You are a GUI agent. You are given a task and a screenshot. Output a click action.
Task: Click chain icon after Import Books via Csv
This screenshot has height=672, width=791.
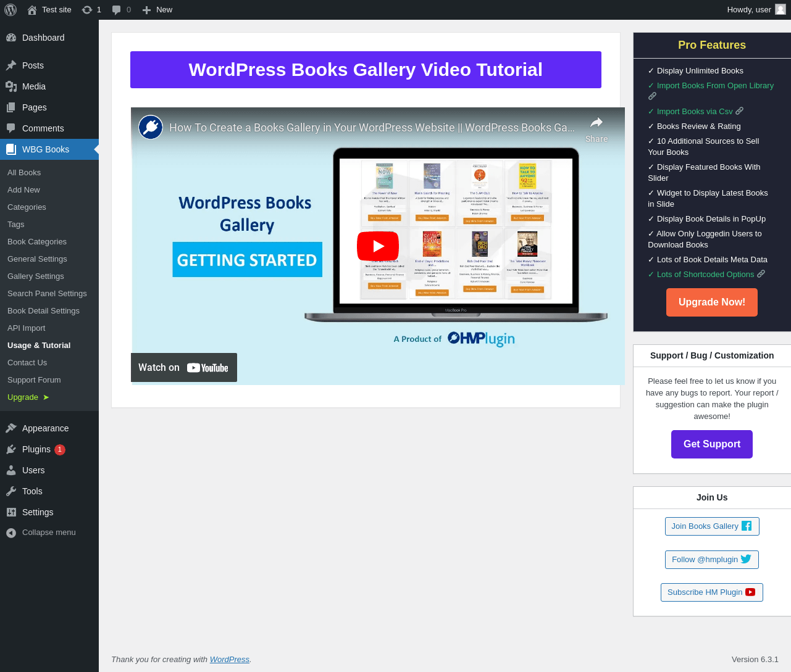pyautogui.click(x=739, y=111)
